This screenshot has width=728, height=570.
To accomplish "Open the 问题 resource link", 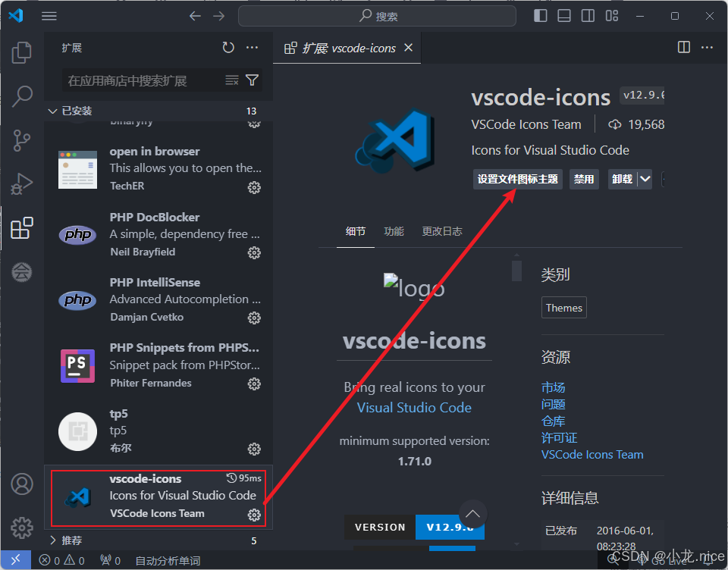I will tap(553, 404).
